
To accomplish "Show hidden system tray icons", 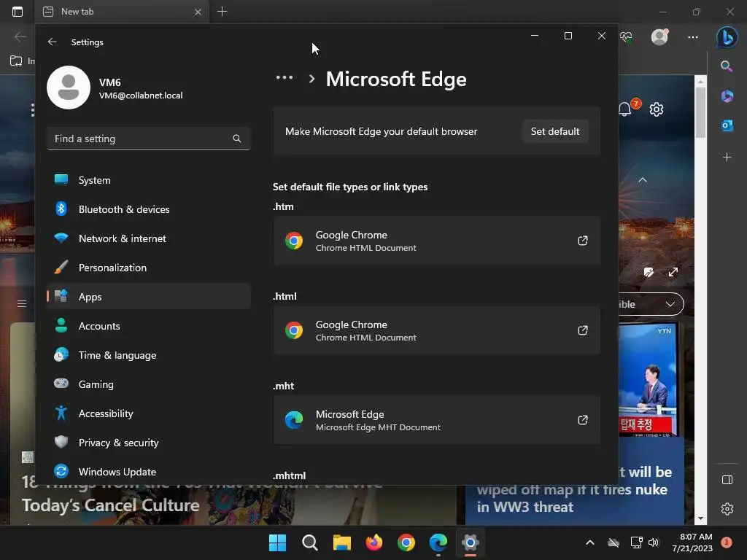I will (589, 542).
